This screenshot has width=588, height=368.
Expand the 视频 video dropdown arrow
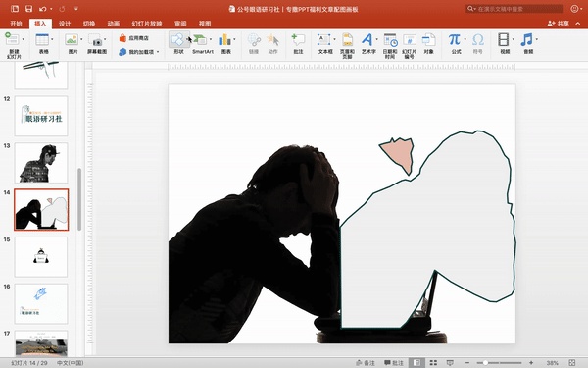pyautogui.click(x=514, y=39)
